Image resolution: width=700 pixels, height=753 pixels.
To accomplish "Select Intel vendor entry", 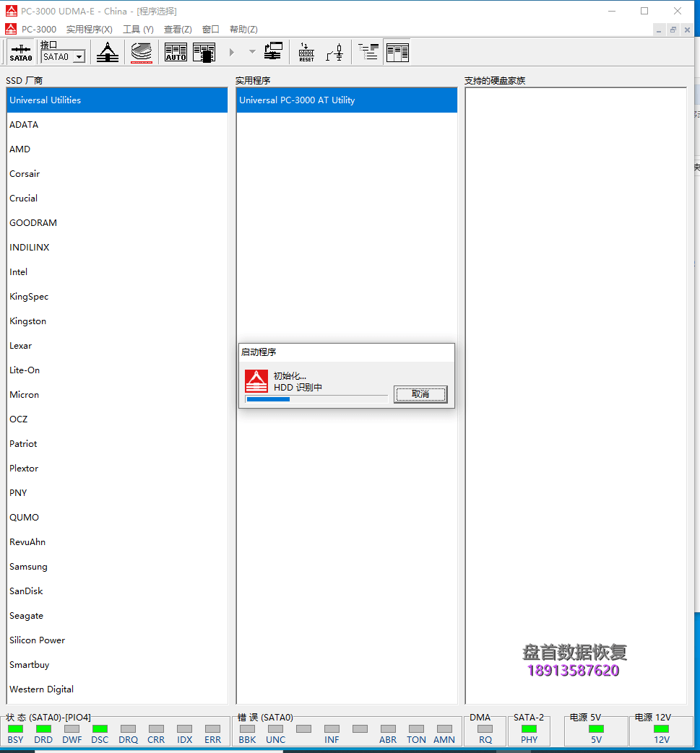I will (117, 271).
